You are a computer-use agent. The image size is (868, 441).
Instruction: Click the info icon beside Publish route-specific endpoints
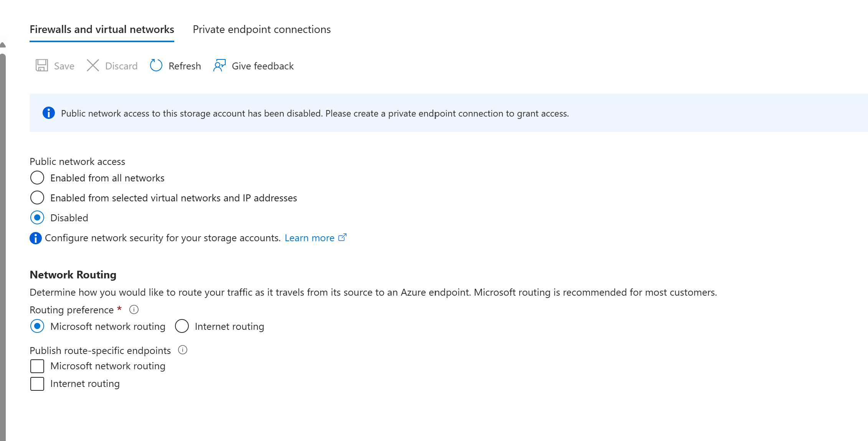pos(183,350)
